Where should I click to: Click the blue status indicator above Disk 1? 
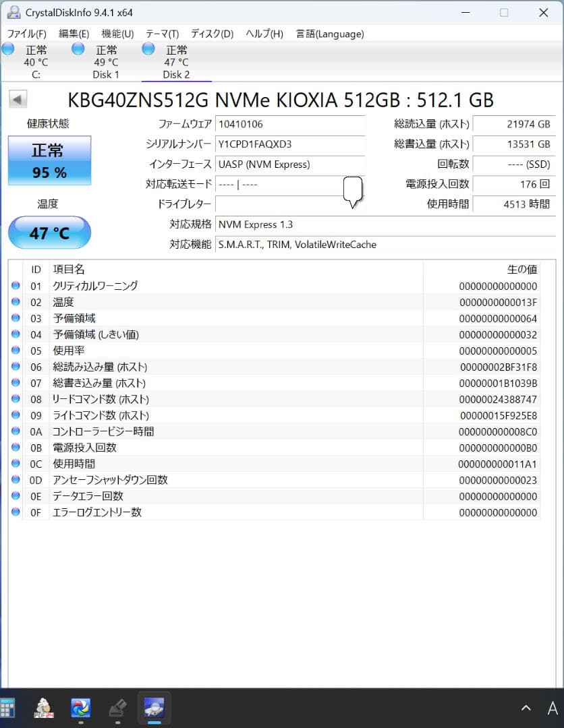click(78, 48)
